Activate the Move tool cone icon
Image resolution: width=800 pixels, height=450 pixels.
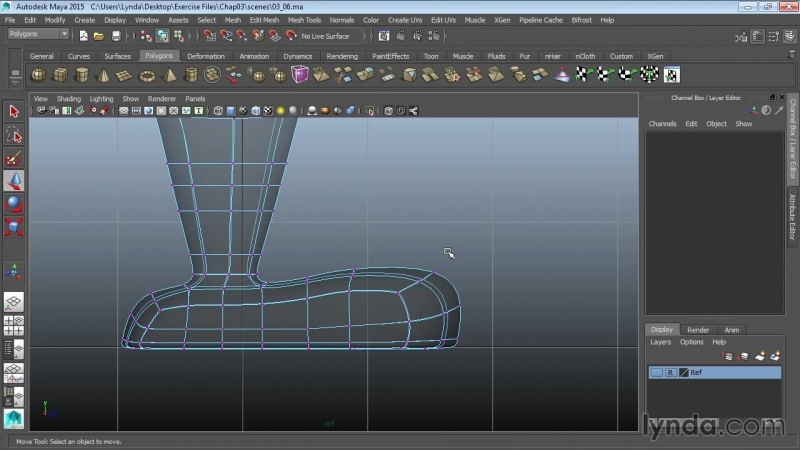pyautogui.click(x=14, y=181)
